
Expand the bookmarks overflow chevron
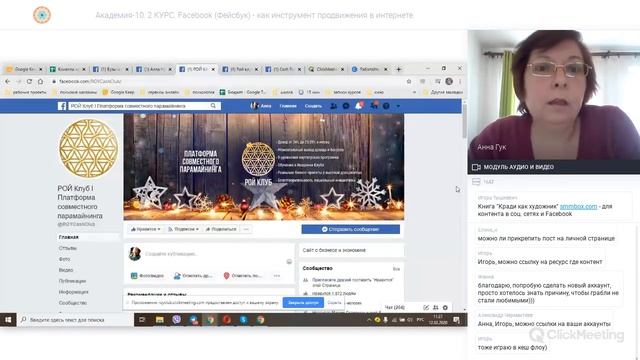(x=414, y=92)
